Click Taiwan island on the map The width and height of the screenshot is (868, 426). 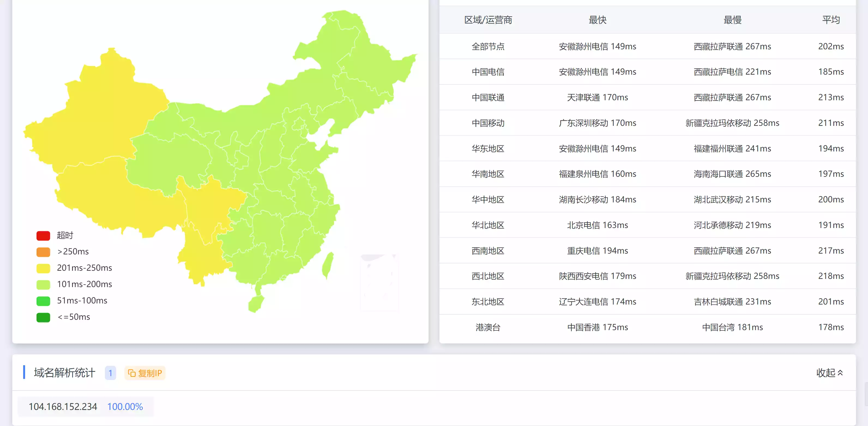[x=327, y=265]
